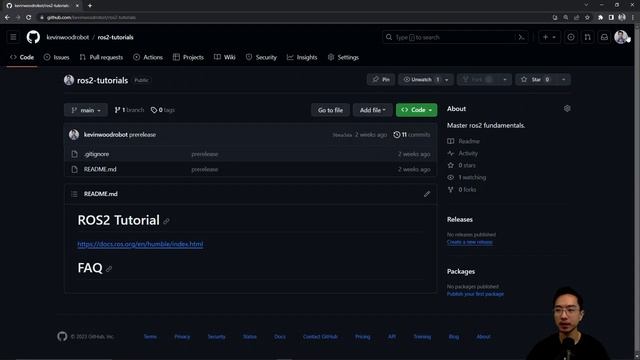The width and height of the screenshot is (640, 360).
Task: Open the Activity link in About
Action: click(462, 153)
